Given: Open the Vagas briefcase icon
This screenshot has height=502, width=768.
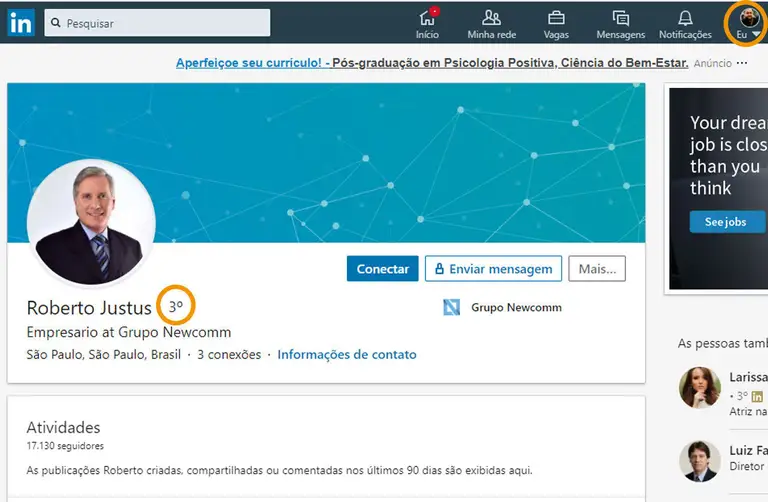Looking at the screenshot, I should [x=556, y=18].
